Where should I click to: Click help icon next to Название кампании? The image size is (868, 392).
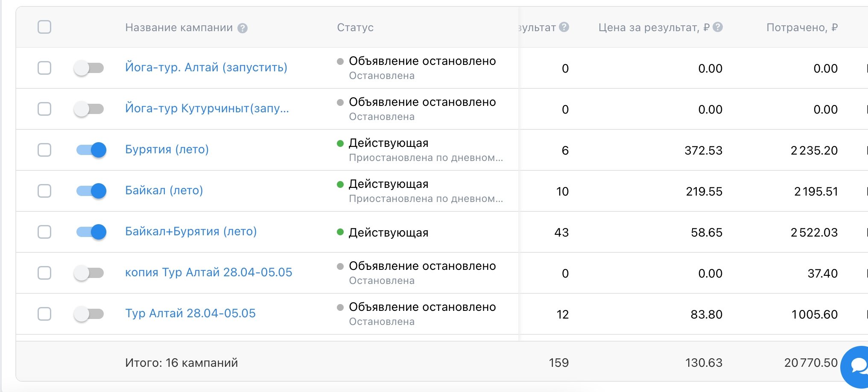[243, 28]
